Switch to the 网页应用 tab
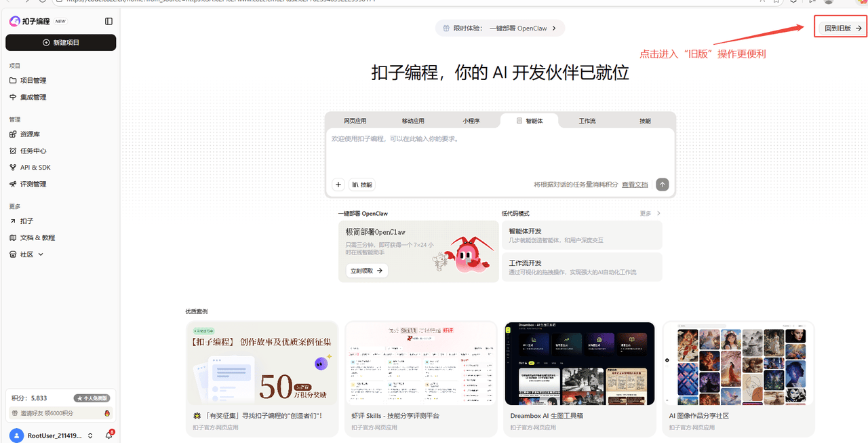Image resolution: width=868 pixels, height=443 pixels. [355, 121]
